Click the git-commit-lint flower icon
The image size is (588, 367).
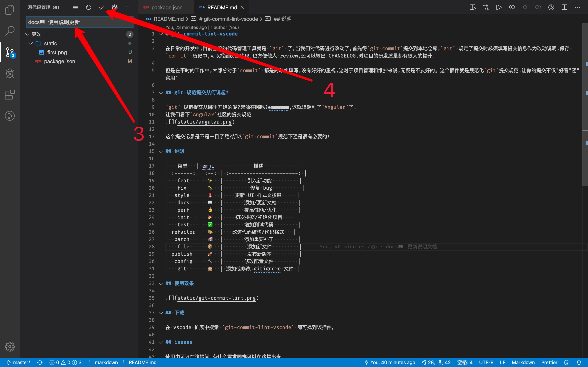tap(115, 7)
